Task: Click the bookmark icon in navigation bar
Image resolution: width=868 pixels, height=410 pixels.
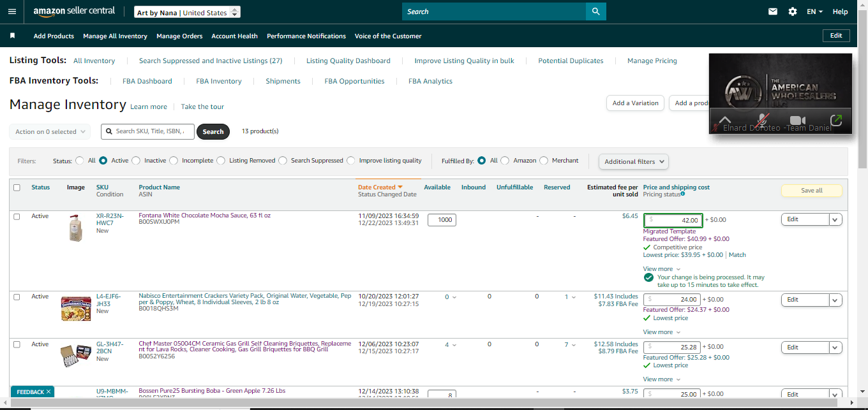Action: [12, 36]
